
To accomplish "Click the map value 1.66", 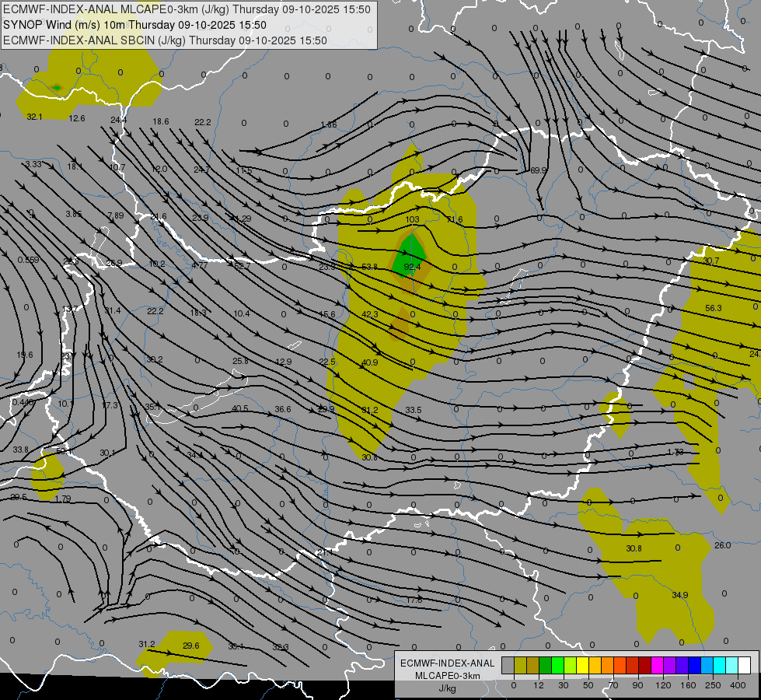I will click(x=329, y=125).
